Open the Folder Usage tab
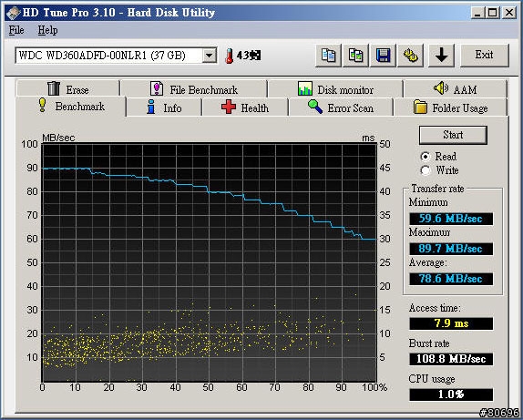 coord(450,108)
